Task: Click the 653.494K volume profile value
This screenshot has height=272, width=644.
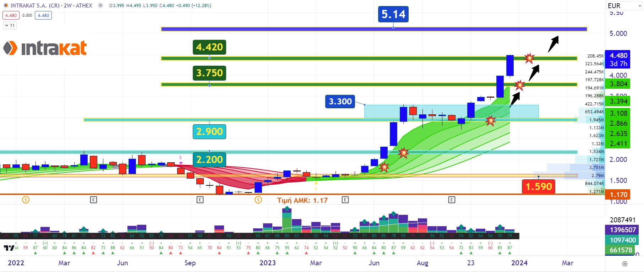Action: (x=594, y=112)
